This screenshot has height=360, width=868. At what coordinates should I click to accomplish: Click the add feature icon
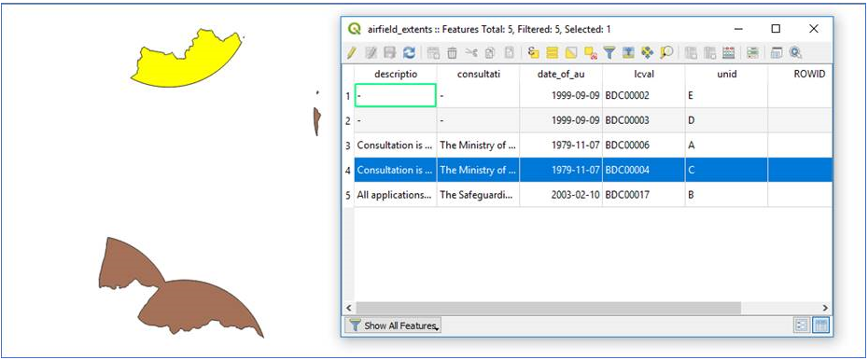click(x=433, y=52)
